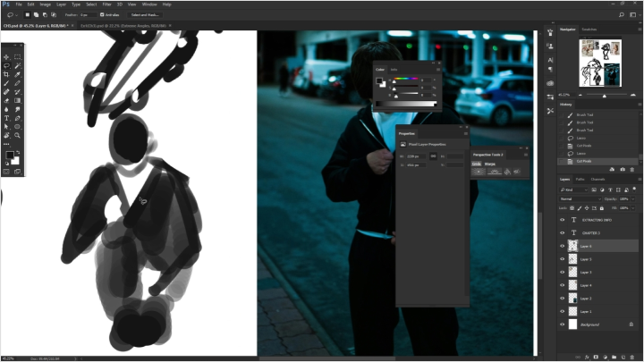Select the Type tool
The height and width of the screenshot is (362, 644).
pyautogui.click(x=6, y=118)
